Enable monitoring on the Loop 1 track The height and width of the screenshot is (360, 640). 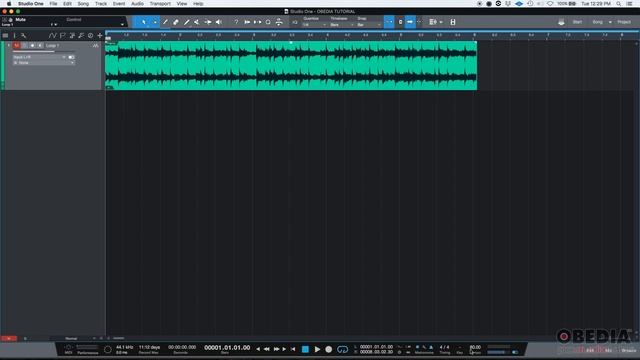pyautogui.click(x=40, y=45)
